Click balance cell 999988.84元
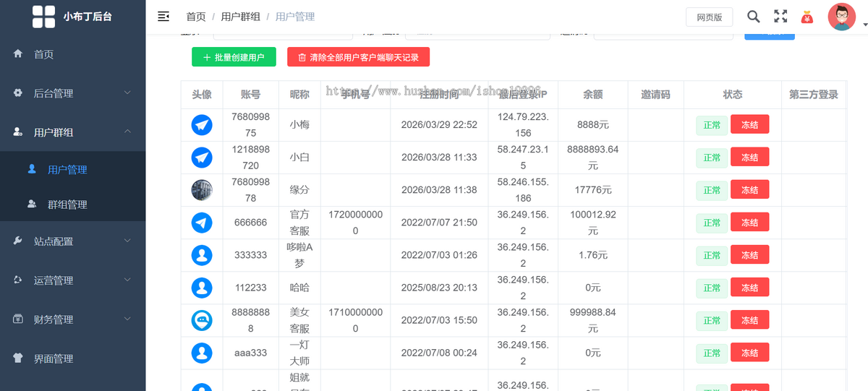 [593, 320]
